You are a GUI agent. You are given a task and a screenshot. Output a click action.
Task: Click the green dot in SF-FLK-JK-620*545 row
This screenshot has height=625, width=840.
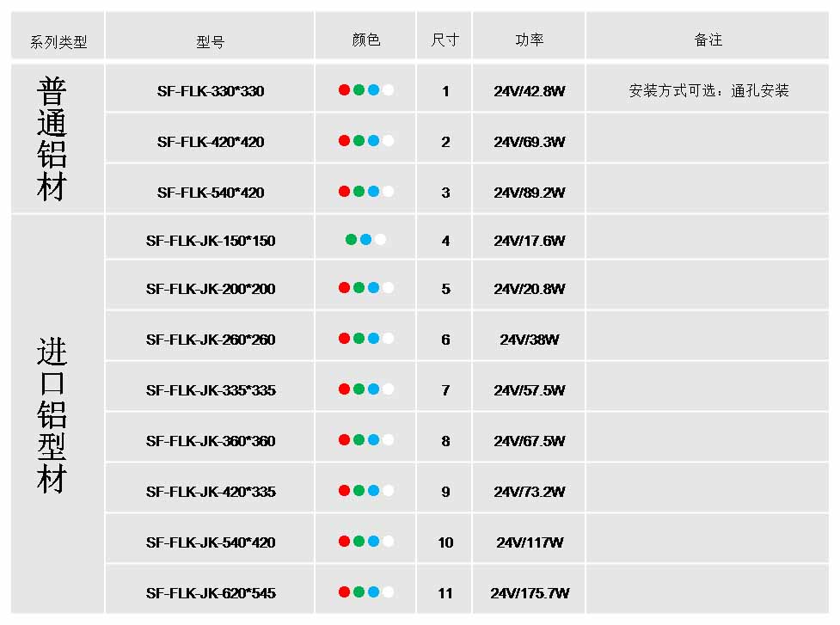[x=359, y=591]
